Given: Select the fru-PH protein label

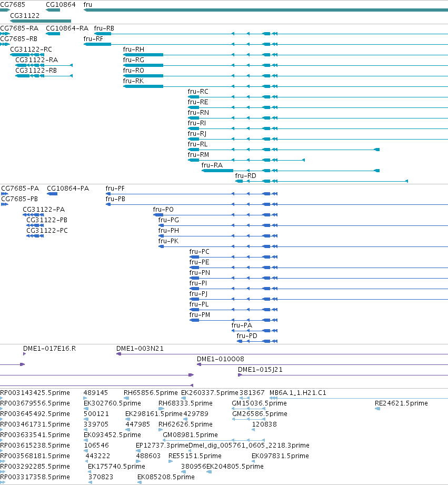Looking at the screenshot, I should click(x=168, y=231).
